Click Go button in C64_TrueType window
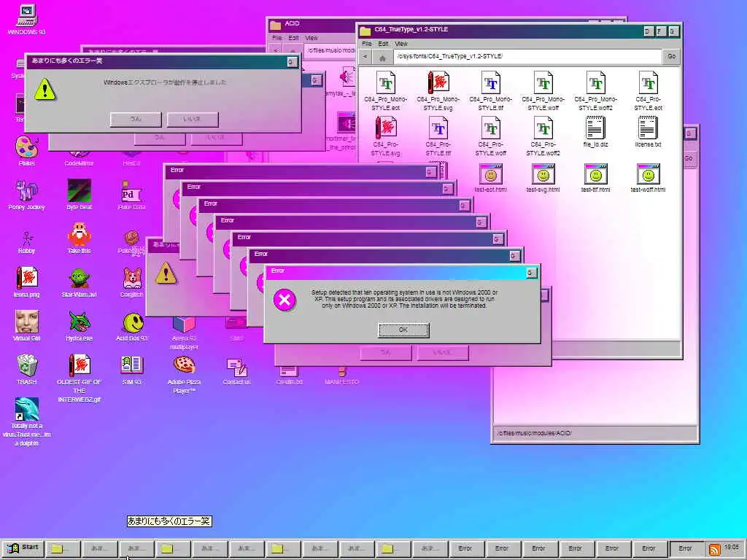The image size is (747, 560). 671,56
